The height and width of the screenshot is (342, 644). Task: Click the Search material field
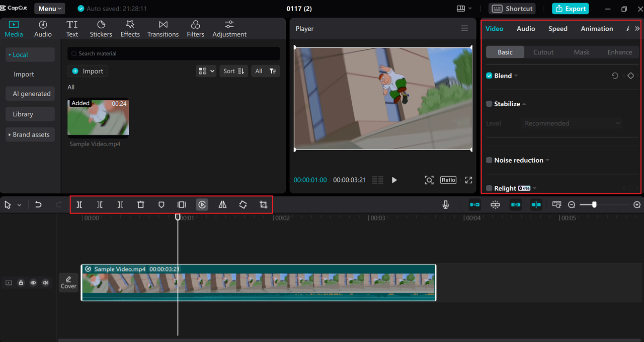pyautogui.click(x=174, y=53)
